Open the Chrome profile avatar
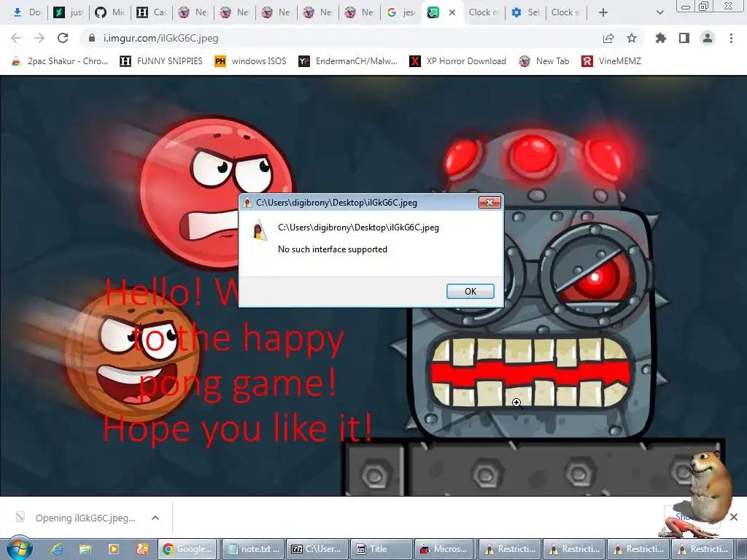The image size is (747, 560). point(708,38)
